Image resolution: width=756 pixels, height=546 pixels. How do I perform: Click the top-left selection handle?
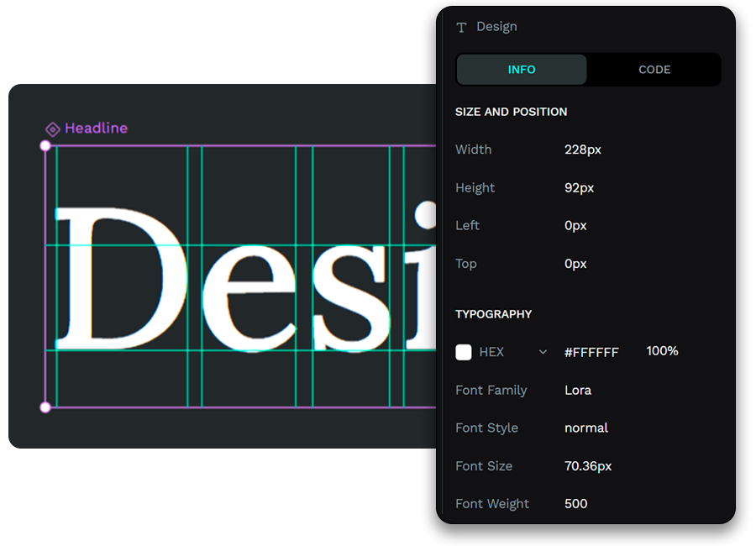(x=46, y=146)
